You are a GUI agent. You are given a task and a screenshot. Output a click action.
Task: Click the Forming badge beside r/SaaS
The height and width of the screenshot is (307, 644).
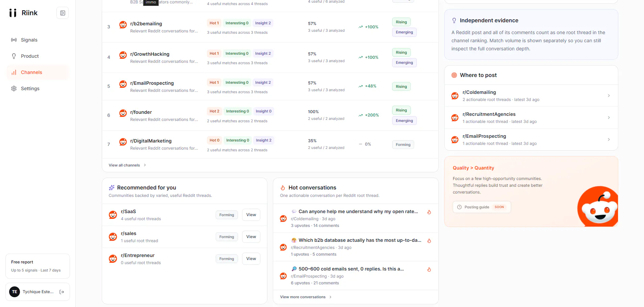tap(226, 215)
